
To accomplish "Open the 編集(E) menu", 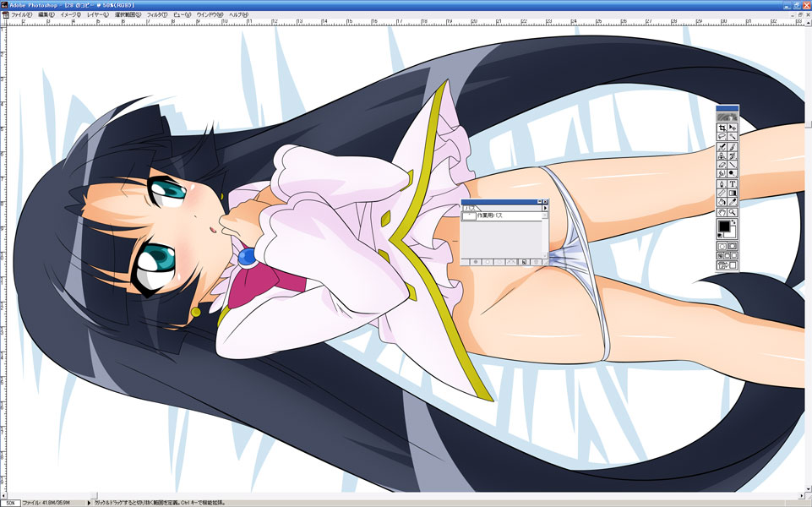I will [x=46, y=15].
